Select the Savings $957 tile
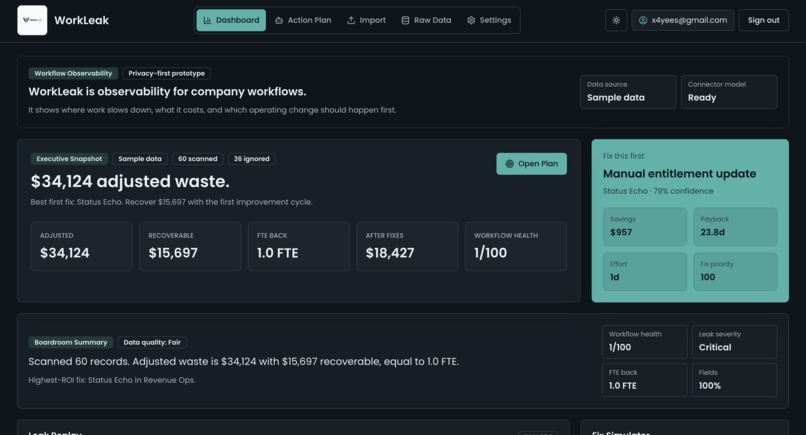This screenshot has width=806, height=435. point(645,227)
